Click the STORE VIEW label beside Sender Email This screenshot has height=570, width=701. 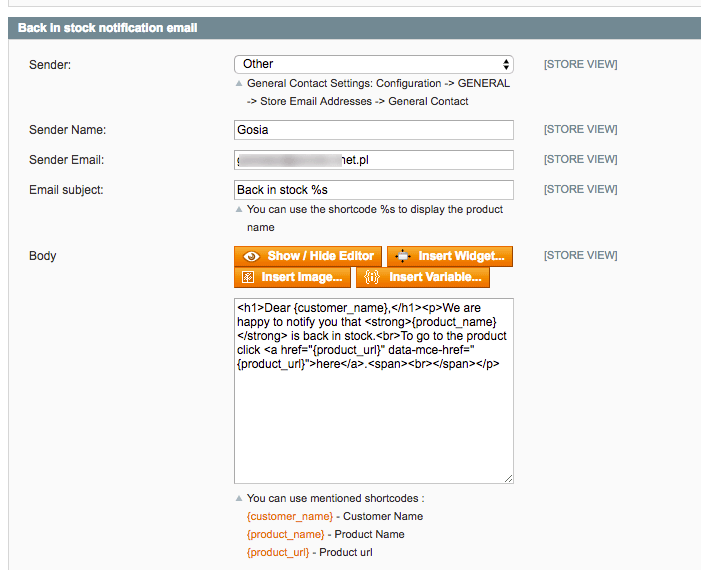point(580,160)
